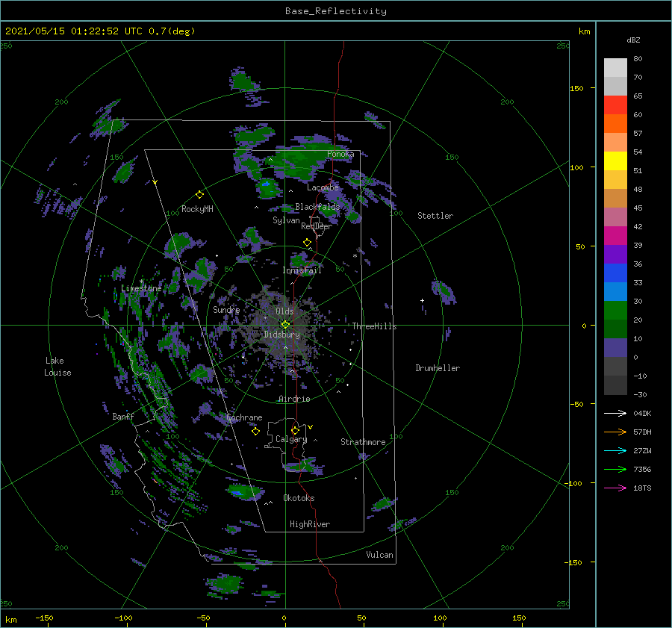Click the magenta 18TS arrow in legend
Viewport: 672px width, 628px height.
click(615, 488)
